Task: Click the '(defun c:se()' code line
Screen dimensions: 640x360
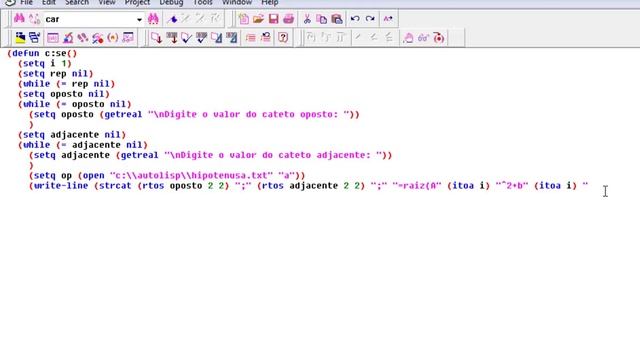Action: 42,53
